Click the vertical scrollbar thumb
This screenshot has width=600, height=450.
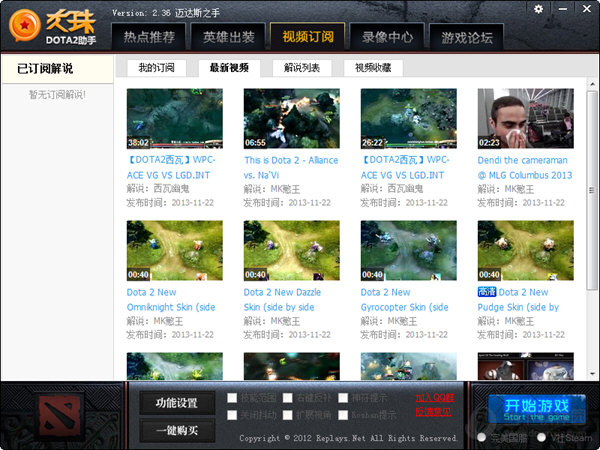click(x=592, y=190)
